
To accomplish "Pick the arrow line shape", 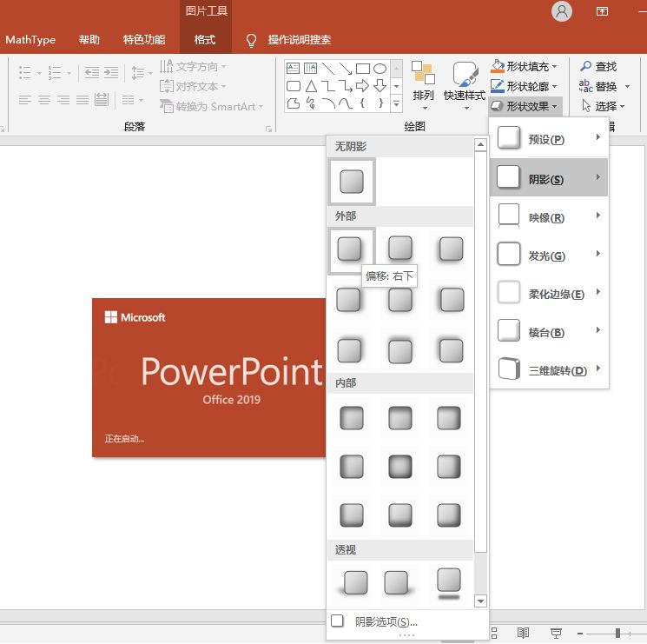I will [x=346, y=68].
